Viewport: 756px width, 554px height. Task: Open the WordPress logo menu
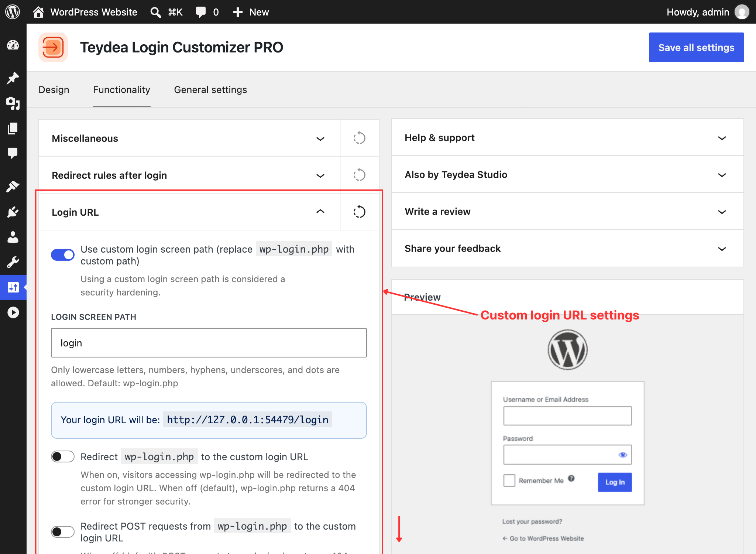pos(13,12)
